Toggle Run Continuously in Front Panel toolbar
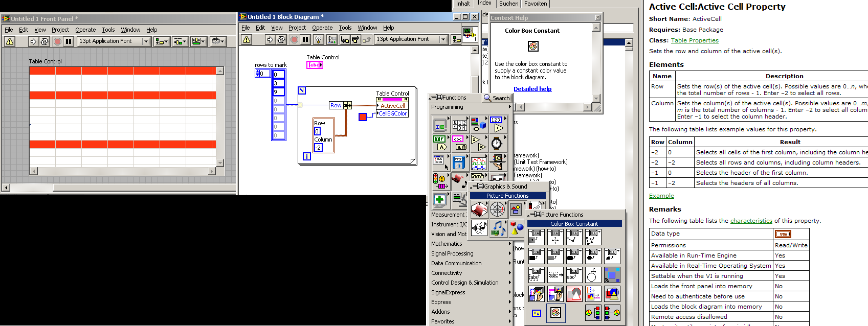Screen dimensions: 868x326 click(44, 41)
